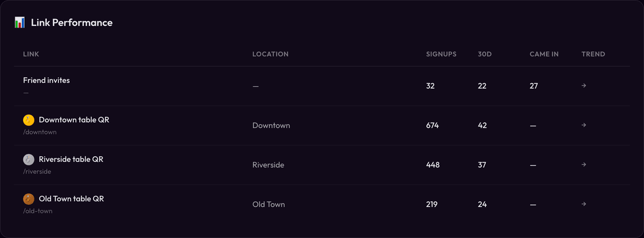Select the Friend invites row title

[46, 80]
